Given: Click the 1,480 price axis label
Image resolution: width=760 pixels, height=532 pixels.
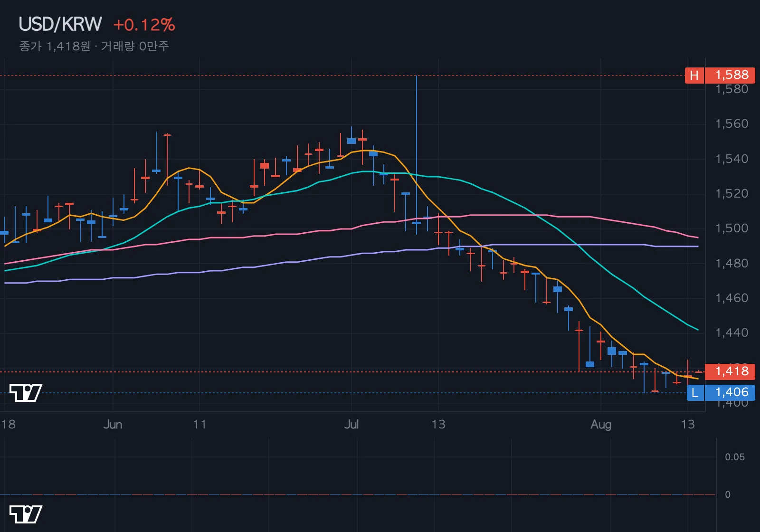Looking at the screenshot, I should (x=731, y=263).
